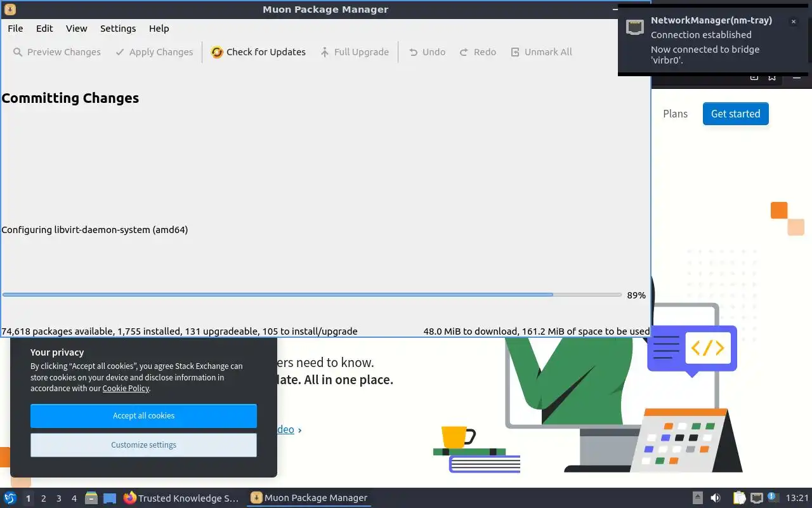This screenshot has width=812, height=508.
Task: Click the commit progress bar
Action: click(311, 295)
